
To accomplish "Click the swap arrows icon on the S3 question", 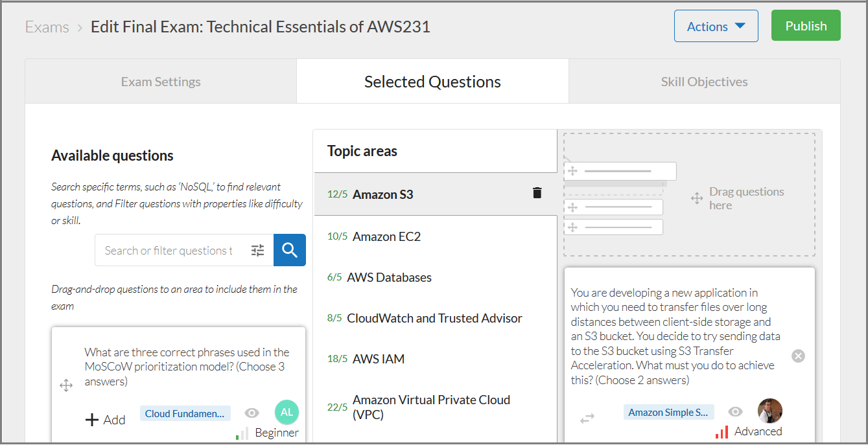I will (x=587, y=418).
